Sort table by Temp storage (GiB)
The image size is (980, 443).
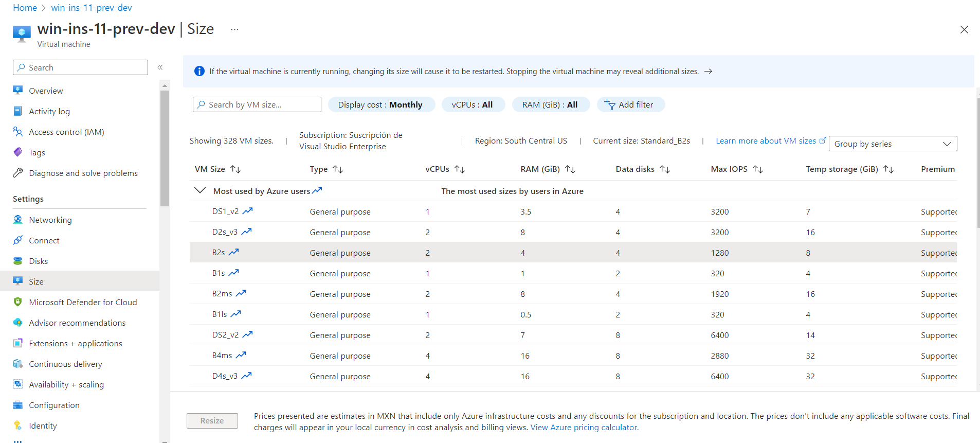pyautogui.click(x=888, y=169)
